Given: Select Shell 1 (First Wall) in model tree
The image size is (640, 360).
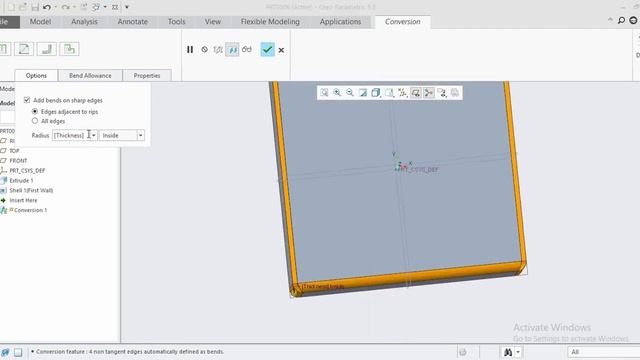Looking at the screenshot, I should click(31, 190).
